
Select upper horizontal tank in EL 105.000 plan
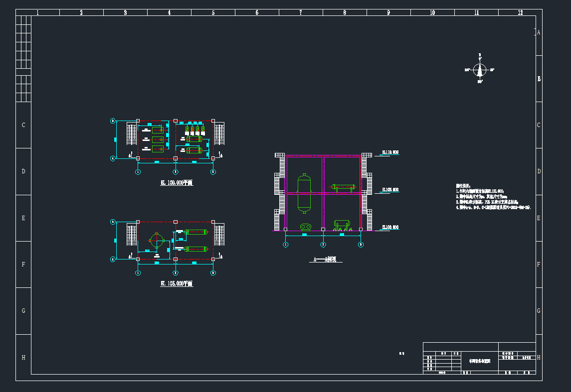pyautogui.click(x=195, y=232)
